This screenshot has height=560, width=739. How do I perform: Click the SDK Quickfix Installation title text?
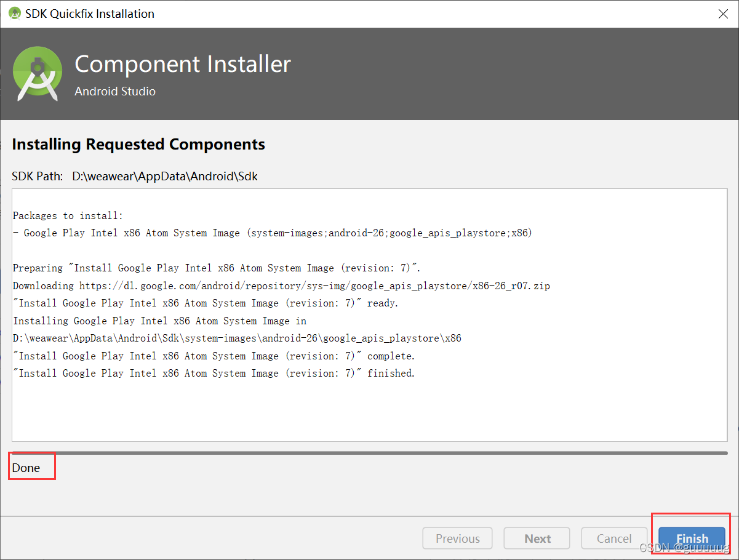pos(90,14)
